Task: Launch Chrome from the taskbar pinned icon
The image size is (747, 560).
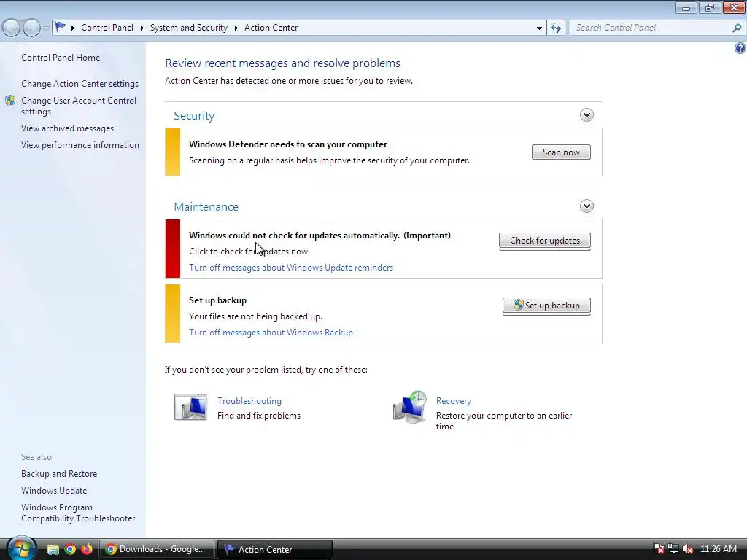Action: (x=70, y=549)
